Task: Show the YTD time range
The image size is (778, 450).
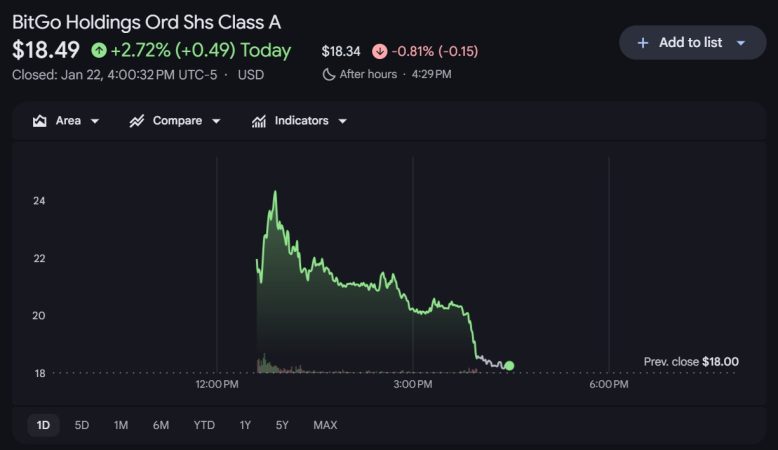Action: pos(204,425)
